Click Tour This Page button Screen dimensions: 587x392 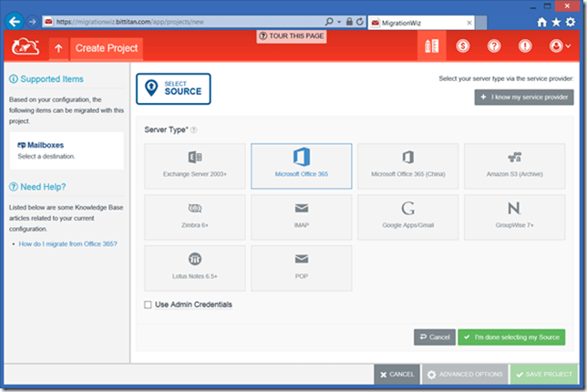292,36
